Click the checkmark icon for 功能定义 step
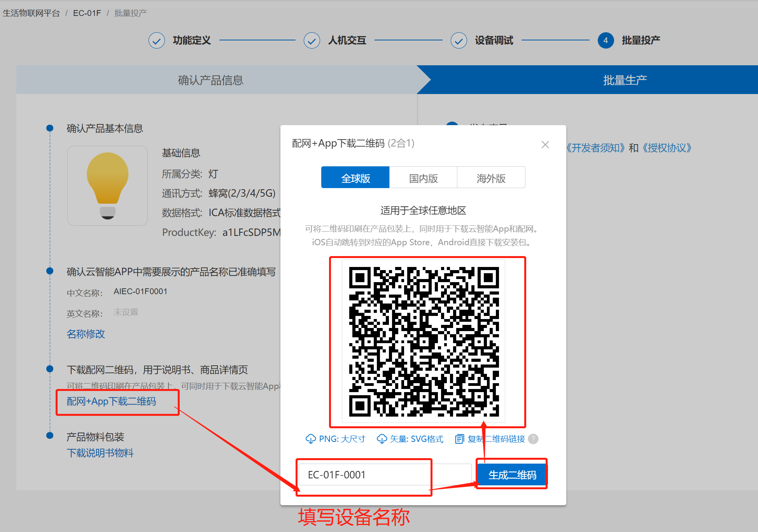The height and width of the screenshot is (532, 758). 157,40
